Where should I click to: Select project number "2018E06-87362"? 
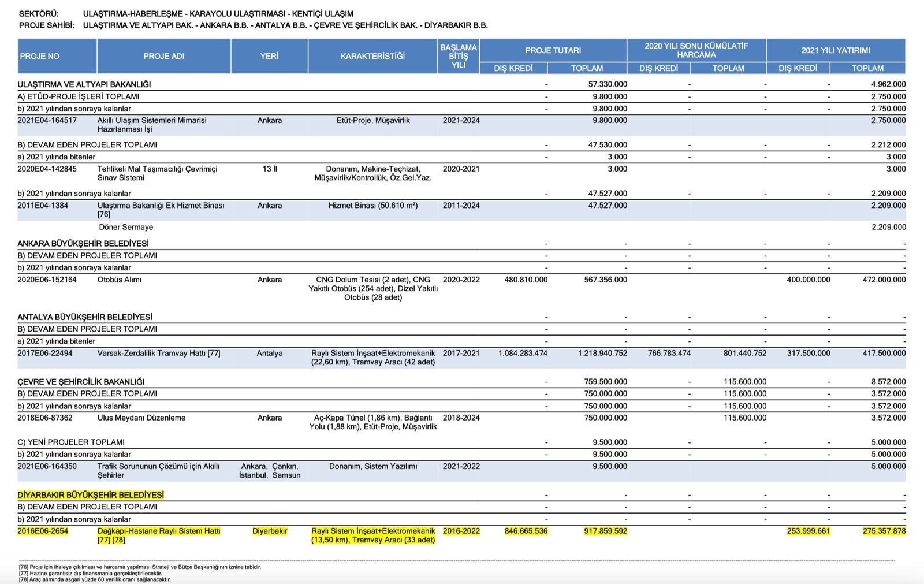[x=45, y=418]
